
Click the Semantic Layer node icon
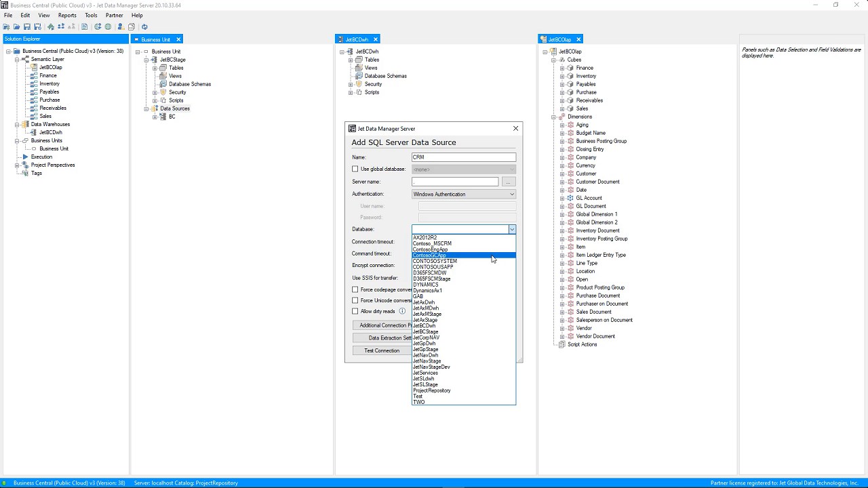point(26,59)
